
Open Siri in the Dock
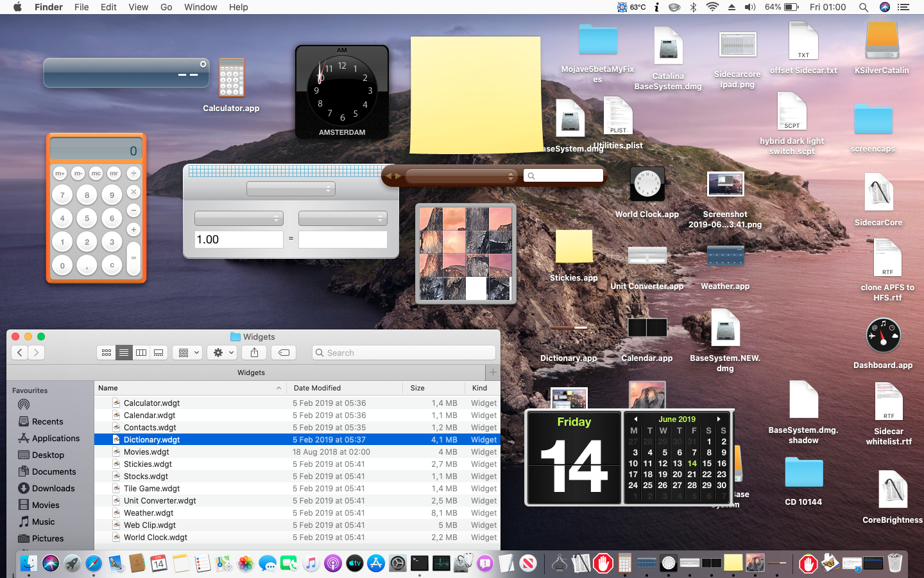(x=51, y=564)
